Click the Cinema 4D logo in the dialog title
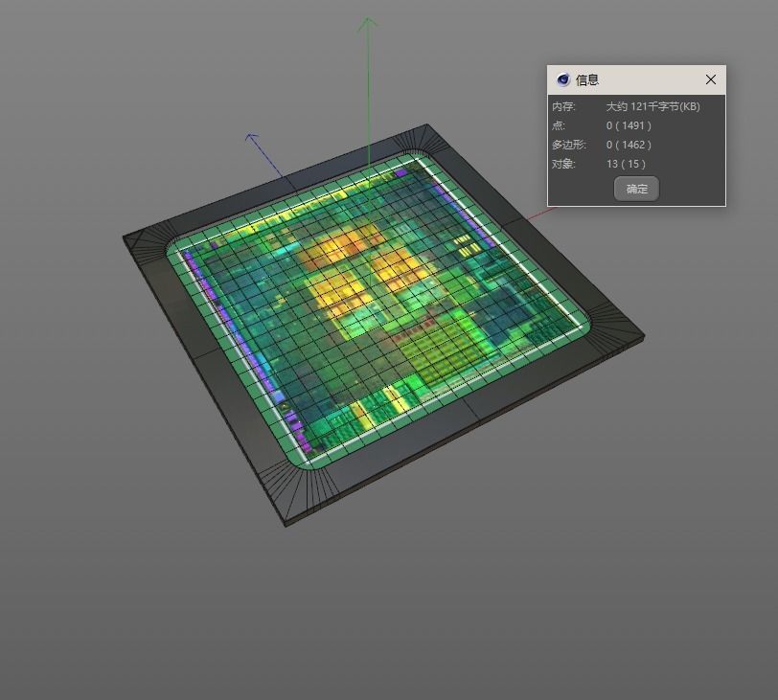The image size is (778, 700). coord(562,79)
